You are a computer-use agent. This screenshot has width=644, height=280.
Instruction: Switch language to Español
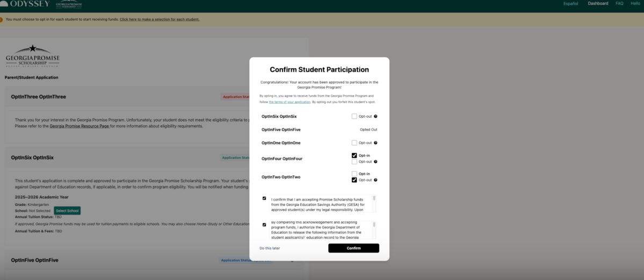pyautogui.click(x=570, y=3)
